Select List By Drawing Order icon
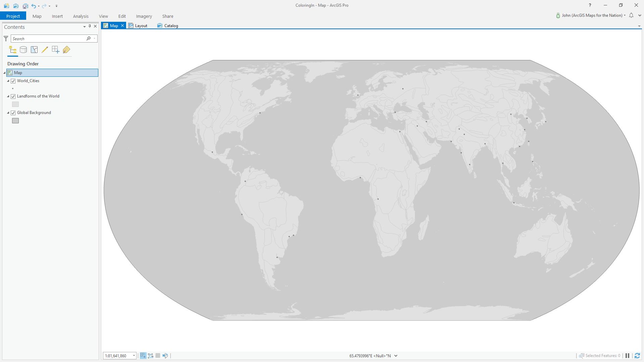The height and width of the screenshot is (362, 644). tap(13, 50)
